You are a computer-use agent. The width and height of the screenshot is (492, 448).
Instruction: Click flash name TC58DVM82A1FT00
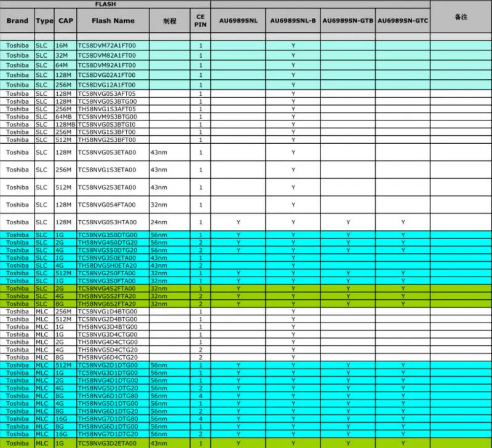pos(107,55)
